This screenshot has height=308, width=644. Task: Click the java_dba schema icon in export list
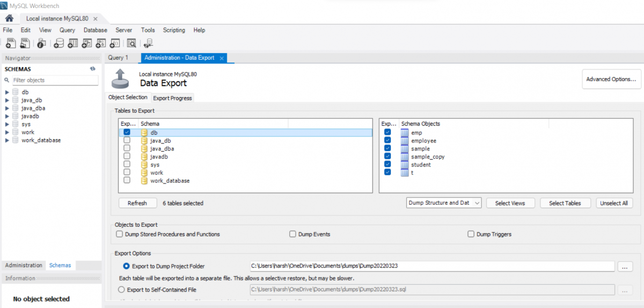point(144,148)
